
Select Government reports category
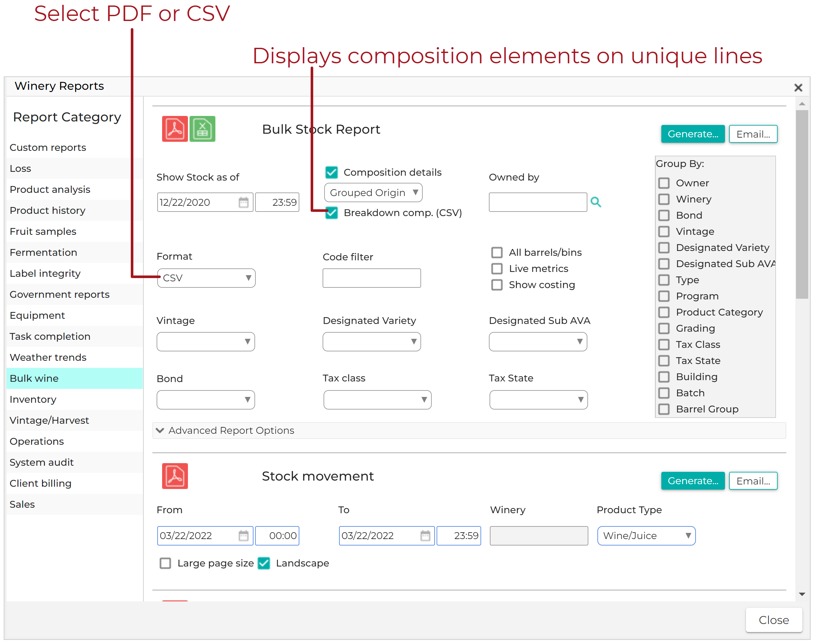(x=75, y=295)
